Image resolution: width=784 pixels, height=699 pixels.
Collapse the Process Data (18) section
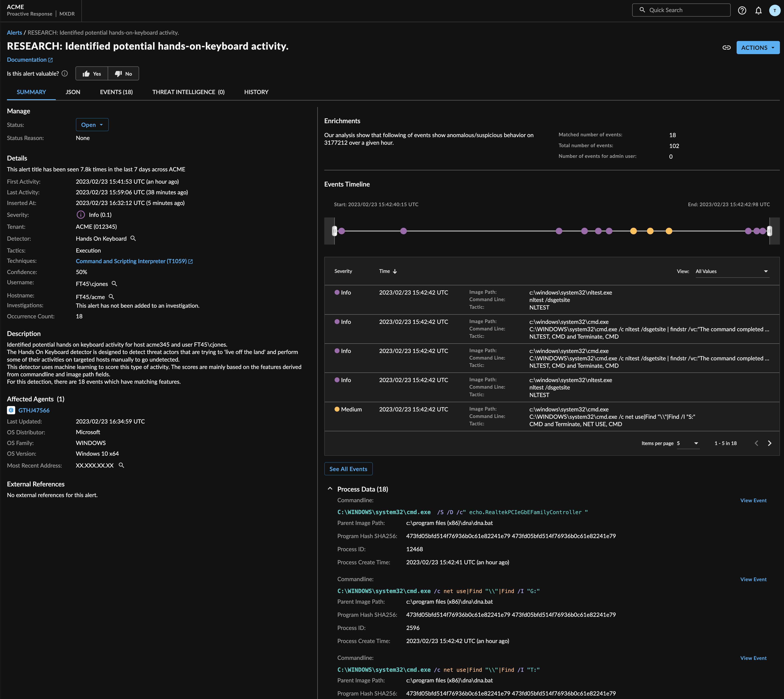(x=330, y=489)
